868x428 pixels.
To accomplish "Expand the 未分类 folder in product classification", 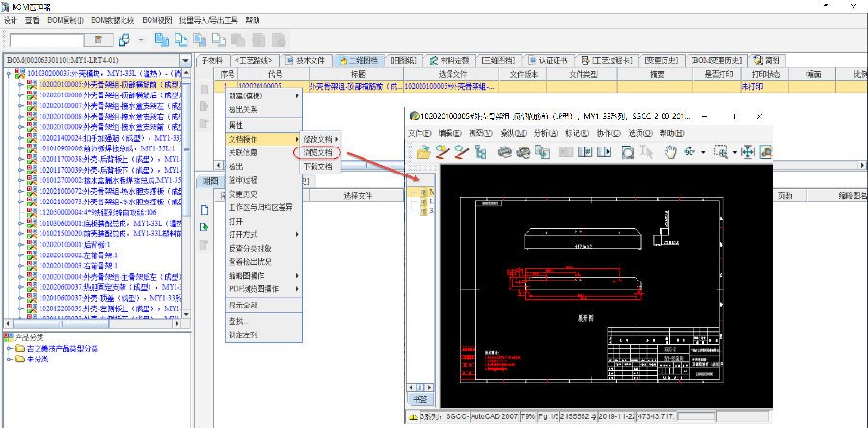I will tap(8, 359).
